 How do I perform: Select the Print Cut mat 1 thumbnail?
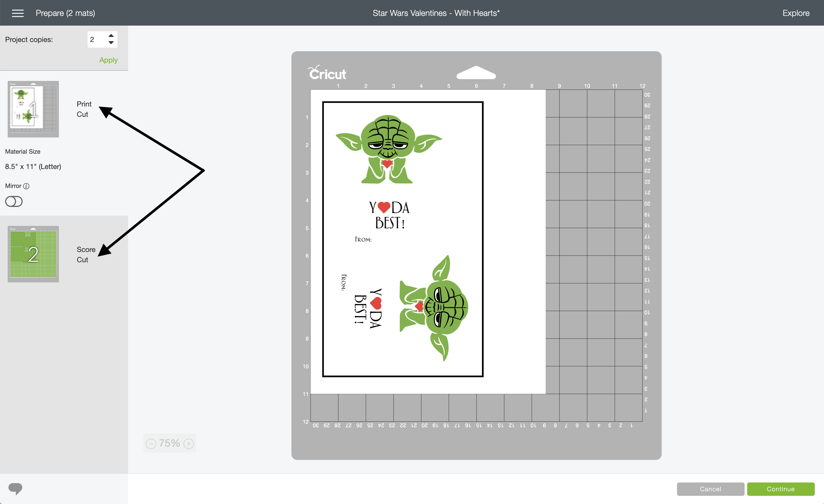[33, 109]
